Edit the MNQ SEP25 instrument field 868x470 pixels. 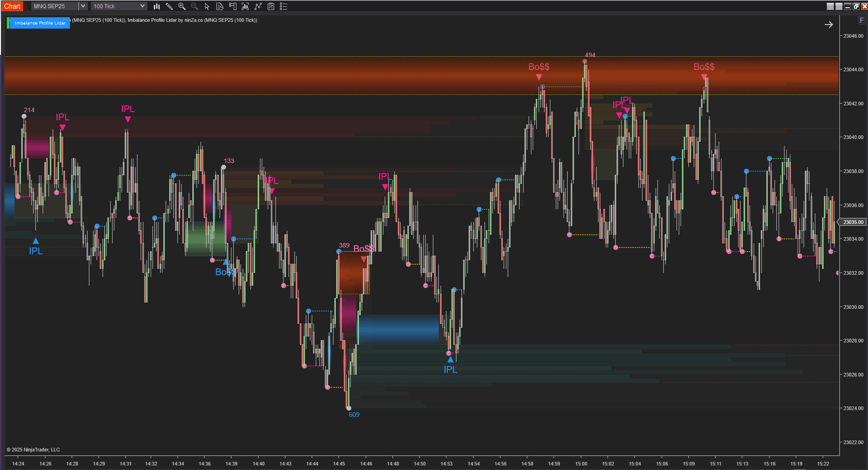coord(55,6)
